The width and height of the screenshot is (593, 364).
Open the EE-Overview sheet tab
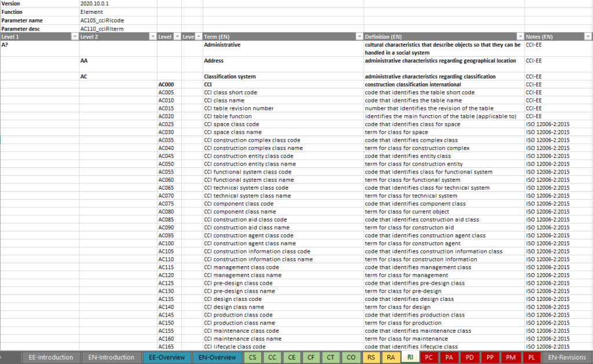tap(167, 358)
